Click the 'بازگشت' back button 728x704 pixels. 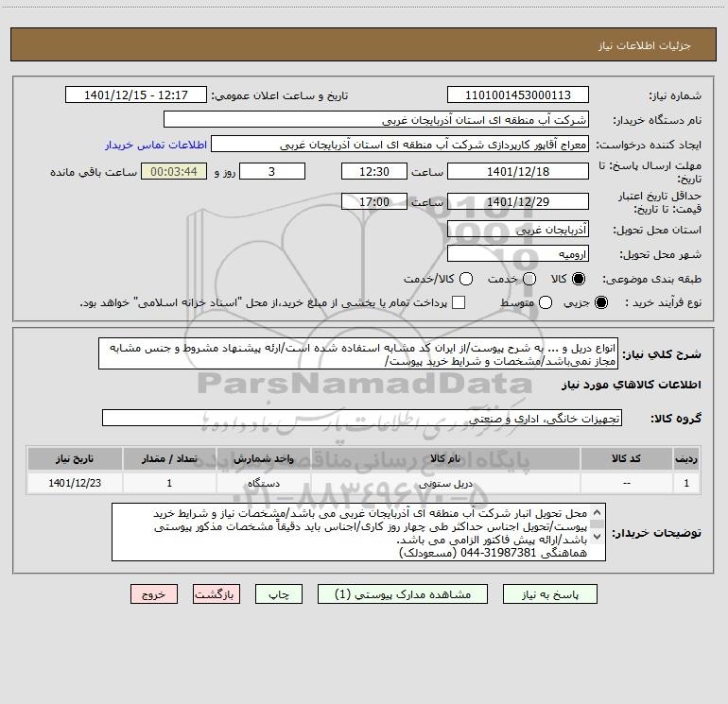217,594
